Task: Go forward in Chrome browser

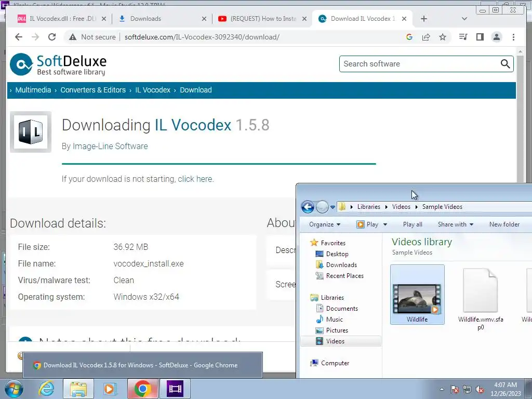Action: pyautogui.click(x=35, y=37)
